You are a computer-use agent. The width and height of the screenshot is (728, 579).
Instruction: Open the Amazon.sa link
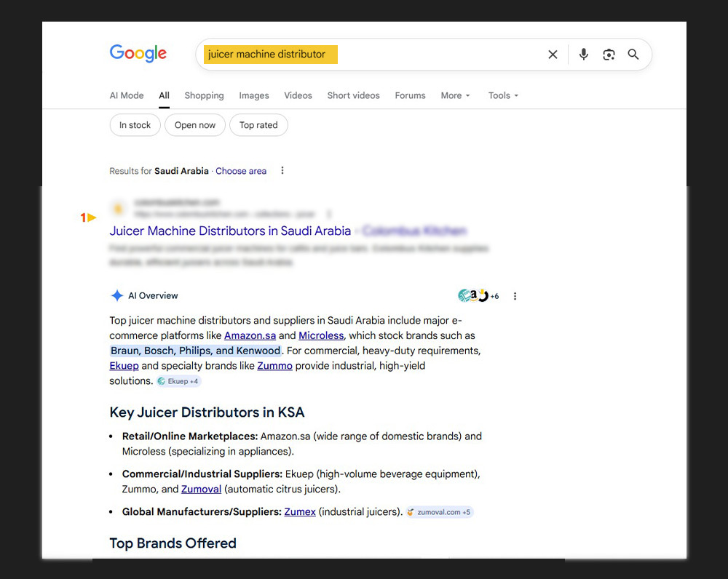click(x=250, y=335)
